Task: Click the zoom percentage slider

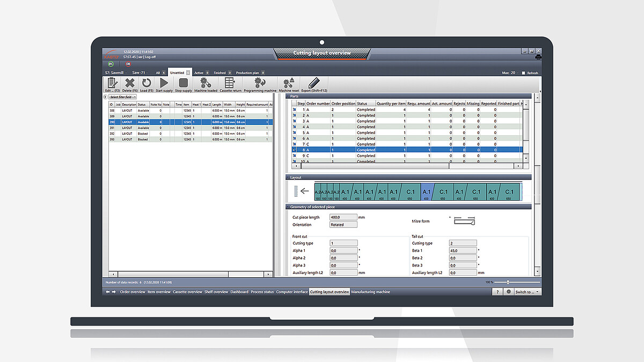Action: click(515, 282)
